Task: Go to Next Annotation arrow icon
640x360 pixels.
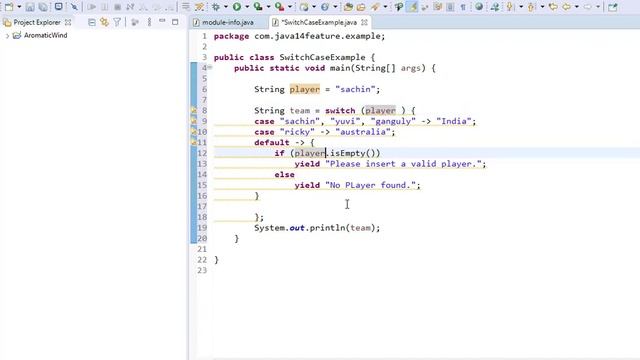Action: click(510, 7)
